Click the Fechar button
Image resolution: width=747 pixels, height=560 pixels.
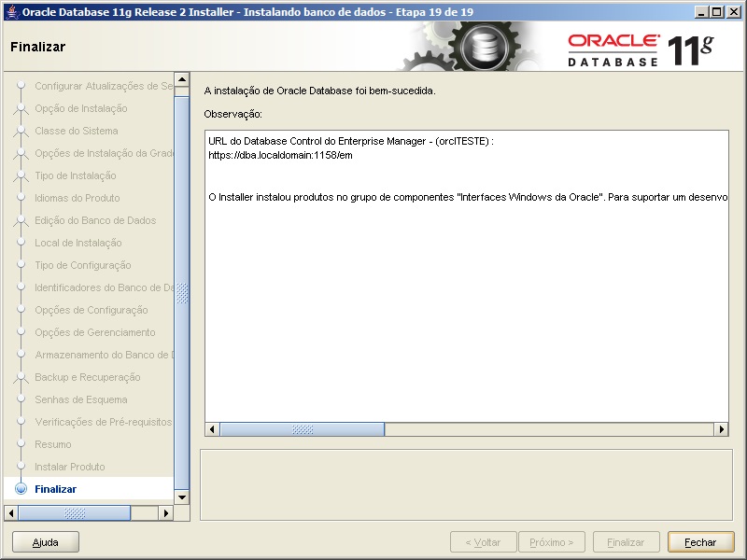[x=701, y=542]
